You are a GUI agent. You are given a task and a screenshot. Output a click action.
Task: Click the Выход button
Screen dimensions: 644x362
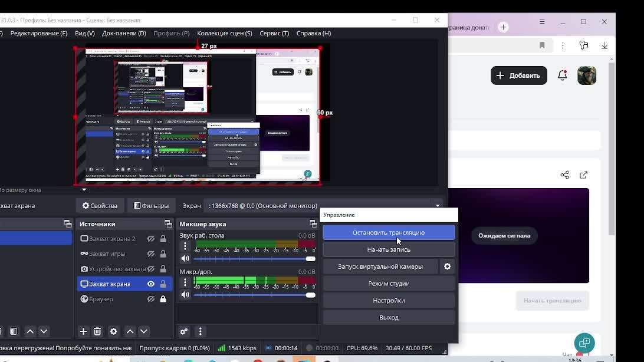point(389,317)
